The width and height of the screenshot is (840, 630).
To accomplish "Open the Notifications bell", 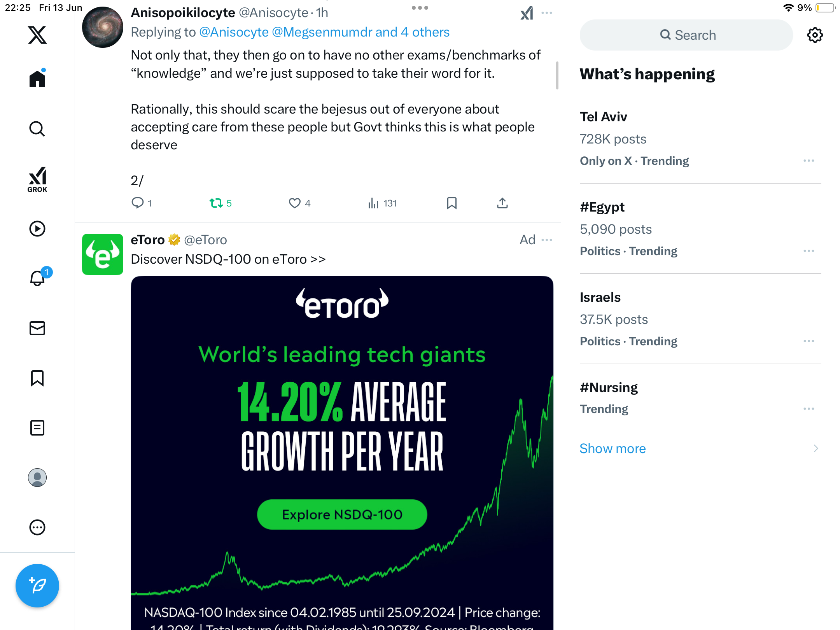I will click(38, 278).
